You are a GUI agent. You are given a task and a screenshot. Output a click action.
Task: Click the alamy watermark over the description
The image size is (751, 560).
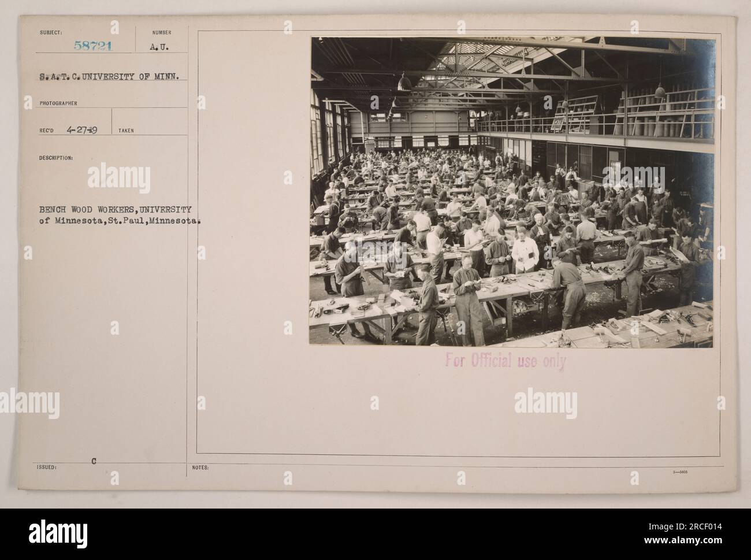118,175
